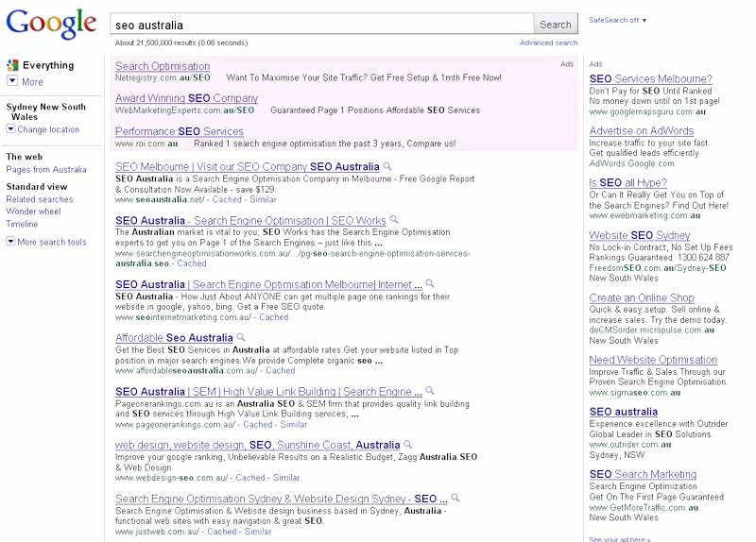
Task: Open SEO Services Melbourne? sidebar ad
Action: pyautogui.click(x=650, y=79)
